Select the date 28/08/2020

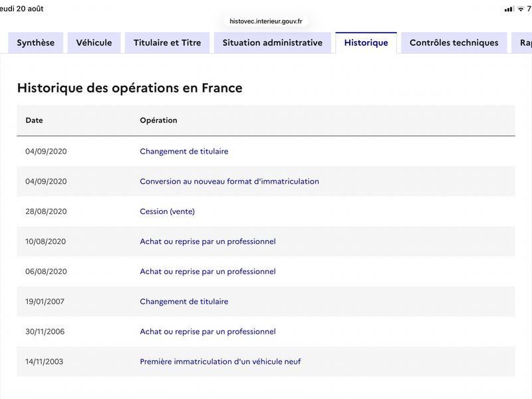(46, 211)
